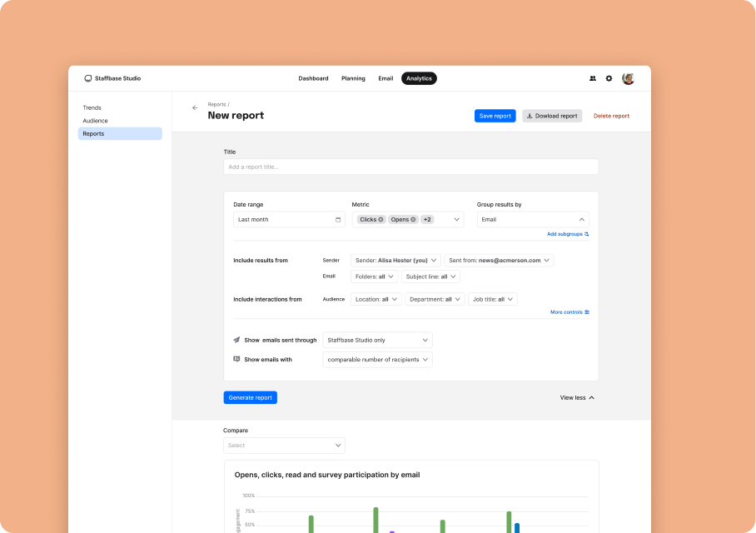Click Delete report
The image size is (756, 533).
[611, 116]
